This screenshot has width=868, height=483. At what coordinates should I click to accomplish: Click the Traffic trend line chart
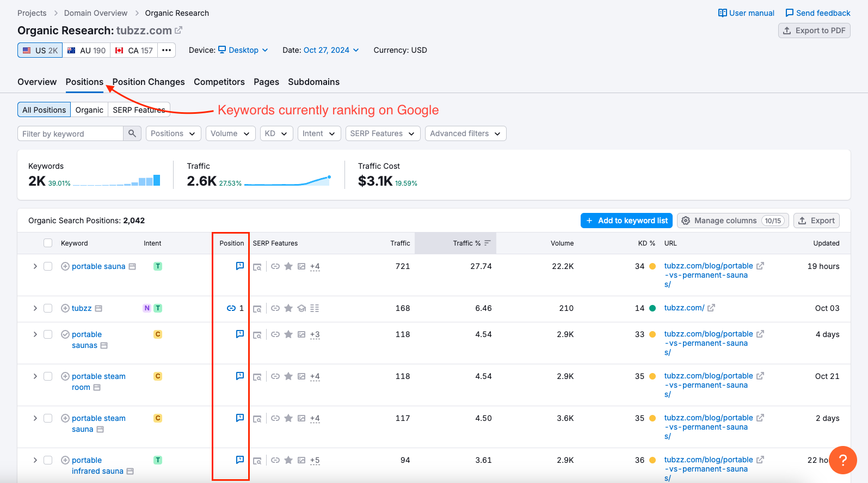(x=287, y=180)
